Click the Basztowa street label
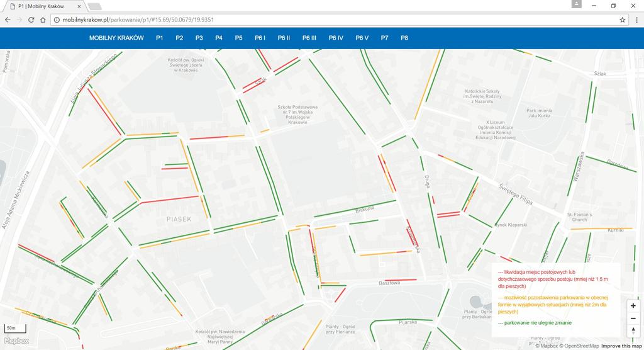The height and width of the screenshot is (350, 644). click(389, 283)
